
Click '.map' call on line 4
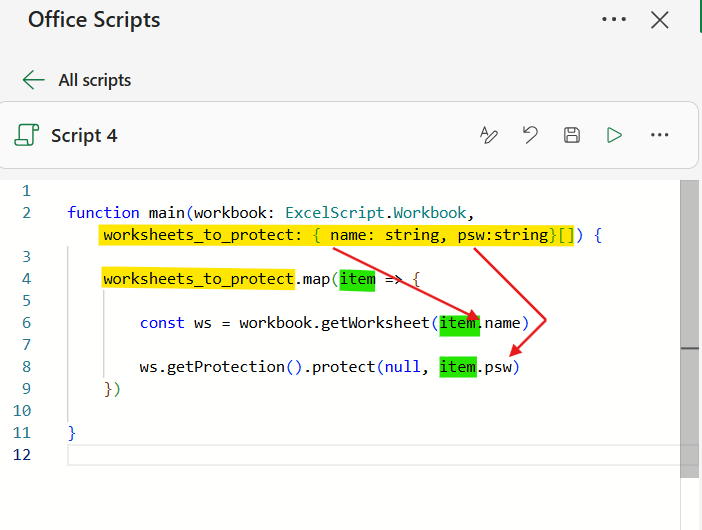click(x=312, y=279)
